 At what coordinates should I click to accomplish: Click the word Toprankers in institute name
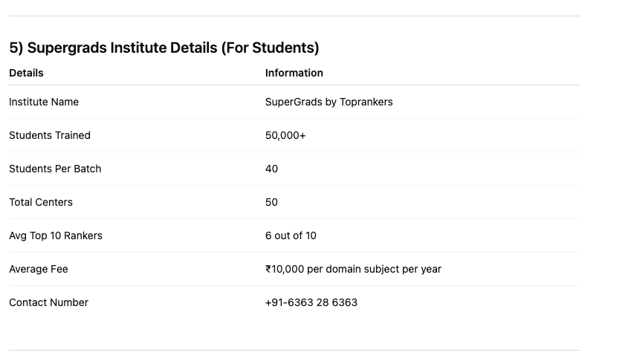pos(366,102)
